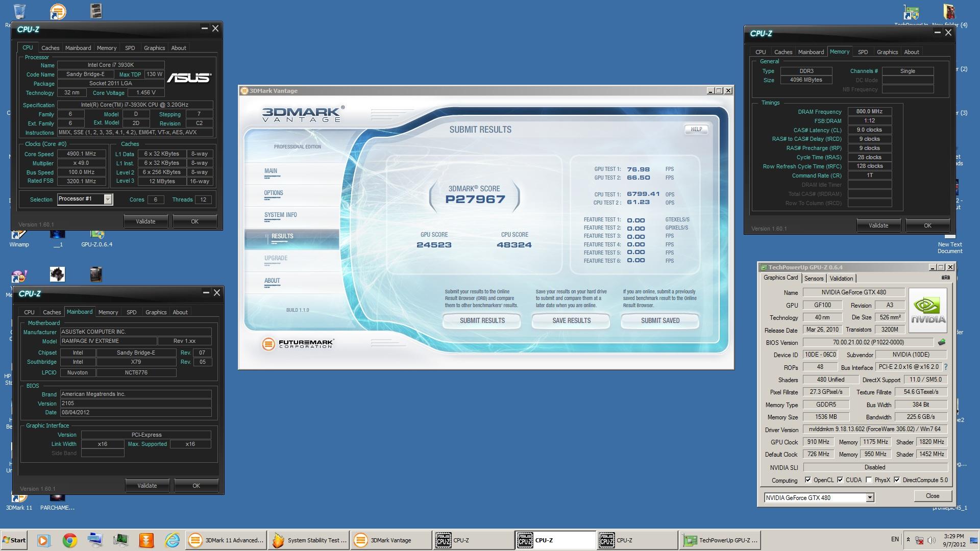
Task: Open the New Text Document desktop icon
Action: 950,244
